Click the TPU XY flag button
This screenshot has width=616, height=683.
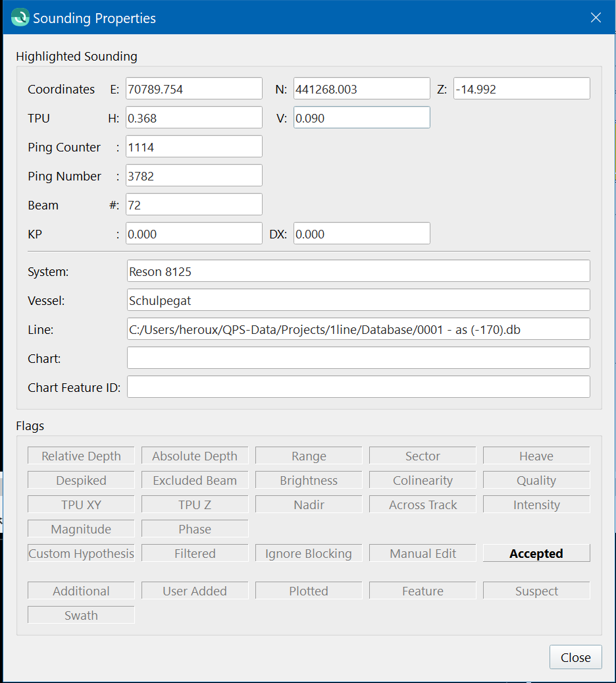81,505
